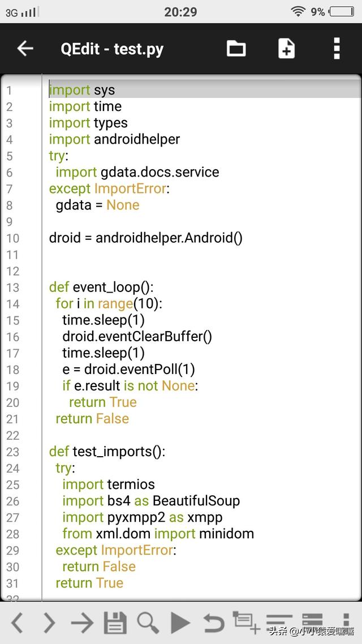Click line number 23 in the gutter
362x644 pixels.
click(12, 452)
